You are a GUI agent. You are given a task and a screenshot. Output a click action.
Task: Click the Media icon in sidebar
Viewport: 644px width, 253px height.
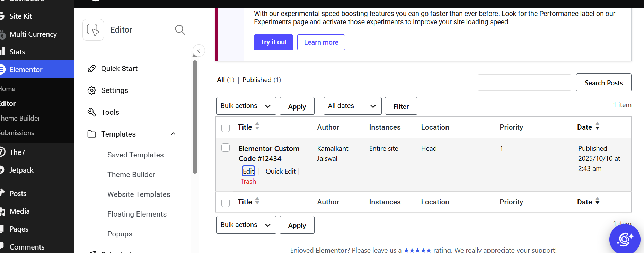point(2,211)
